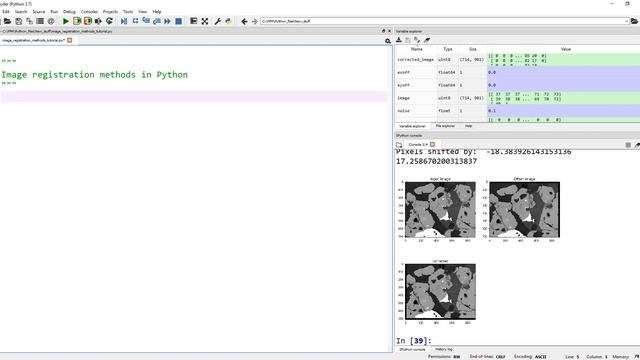Go back with the left arrow icon
This screenshot has height=360, width=640.
pyautogui.click(x=244, y=21)
